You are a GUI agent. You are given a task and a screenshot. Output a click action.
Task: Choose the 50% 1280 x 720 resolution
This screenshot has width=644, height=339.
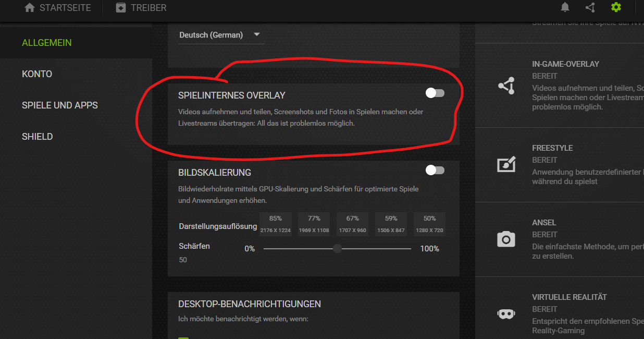[430, 224]
